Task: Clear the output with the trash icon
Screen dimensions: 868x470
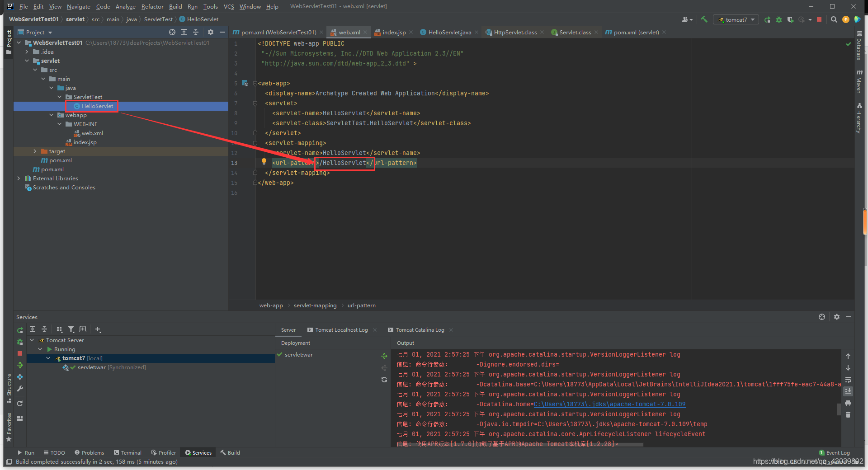Action: click(x=848, y=414)
